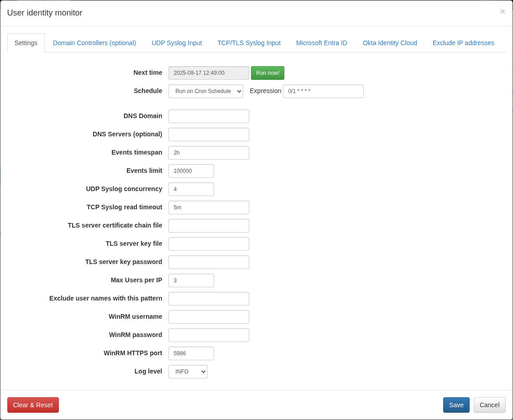Select the Events limit input box
Viewport: 513px width, 420px height.
tap(191, 171)
